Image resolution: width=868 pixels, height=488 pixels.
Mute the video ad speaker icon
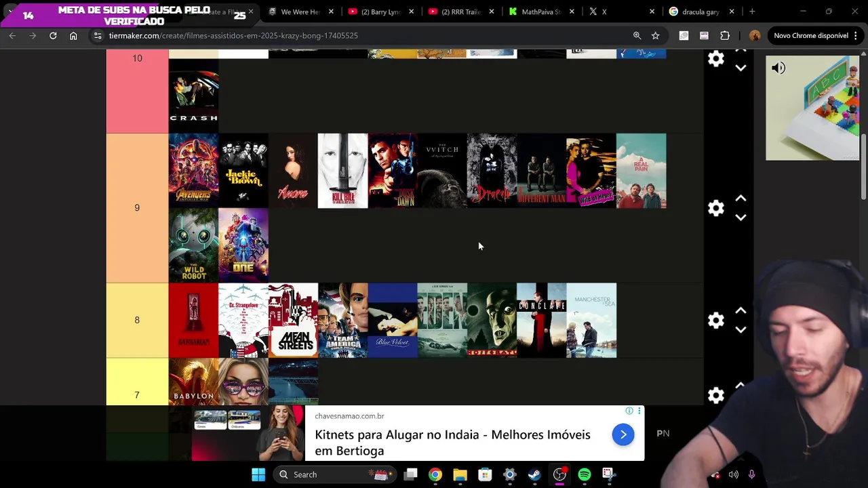coord(778,68)
